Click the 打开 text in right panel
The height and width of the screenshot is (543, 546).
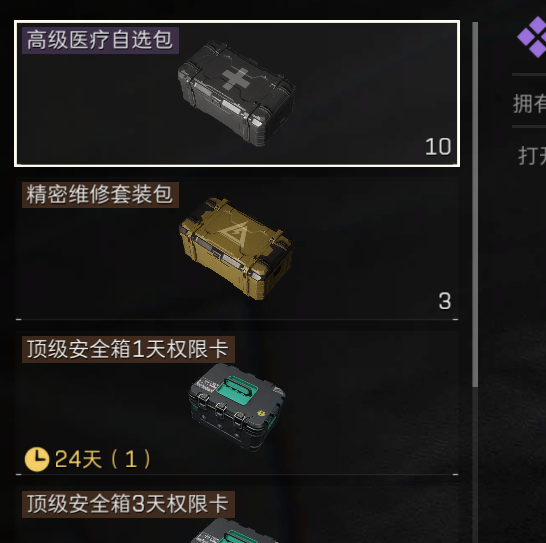pyautogui.click(x=532, y=155)
